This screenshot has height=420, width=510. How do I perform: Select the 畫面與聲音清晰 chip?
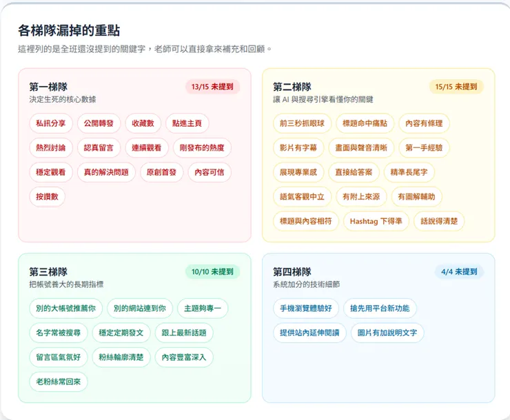click(x=361, y=148)
